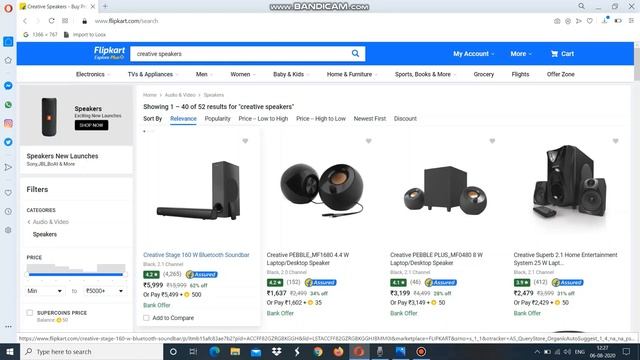
Task: Open Flights link in navigation
Action: [520, 74]
